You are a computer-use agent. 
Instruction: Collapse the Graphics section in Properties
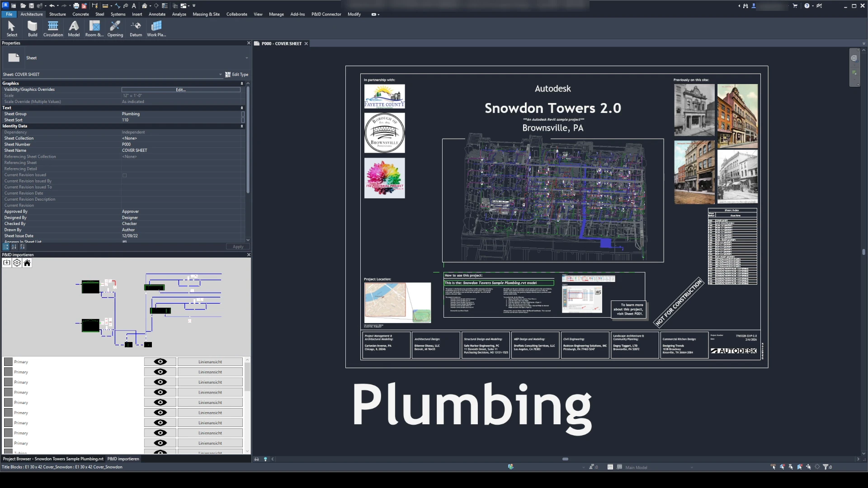point(242,84)
